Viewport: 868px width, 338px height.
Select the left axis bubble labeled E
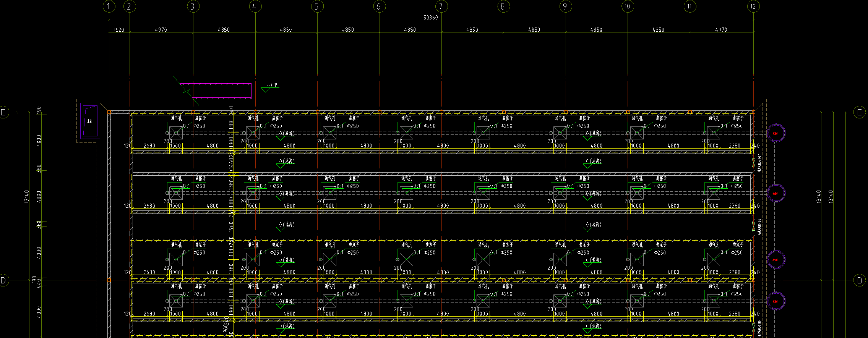[x=3, y=112]
